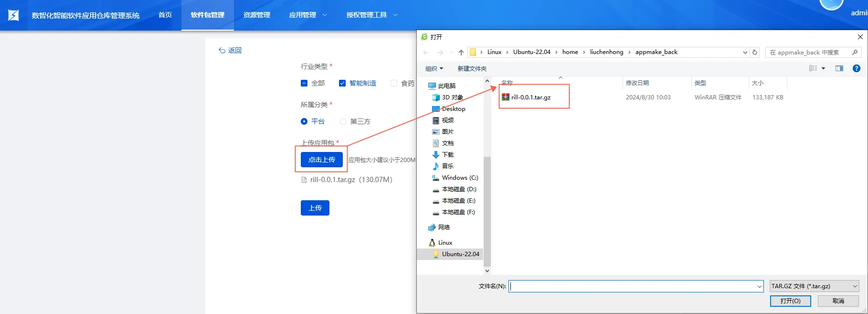Go to 首页 tab
Viewport: 868px width, 314px height.
pyautogui.click(x=165, y=15)
